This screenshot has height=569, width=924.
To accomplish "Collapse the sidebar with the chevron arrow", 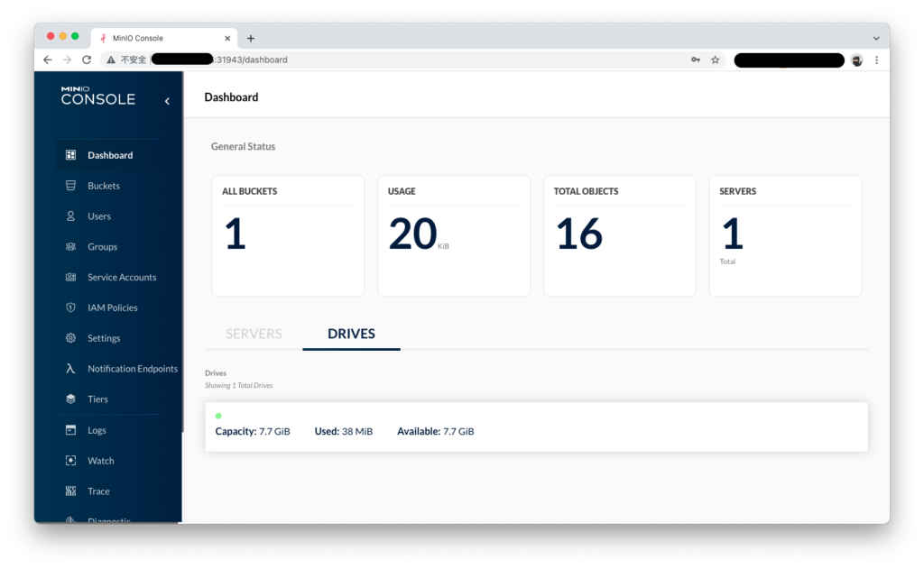I will 167,101.
